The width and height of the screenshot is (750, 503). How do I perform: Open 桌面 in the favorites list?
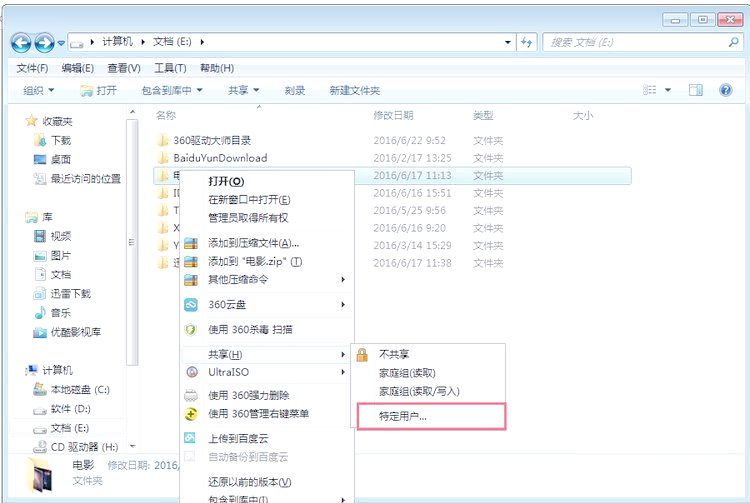tap(61, 160)
